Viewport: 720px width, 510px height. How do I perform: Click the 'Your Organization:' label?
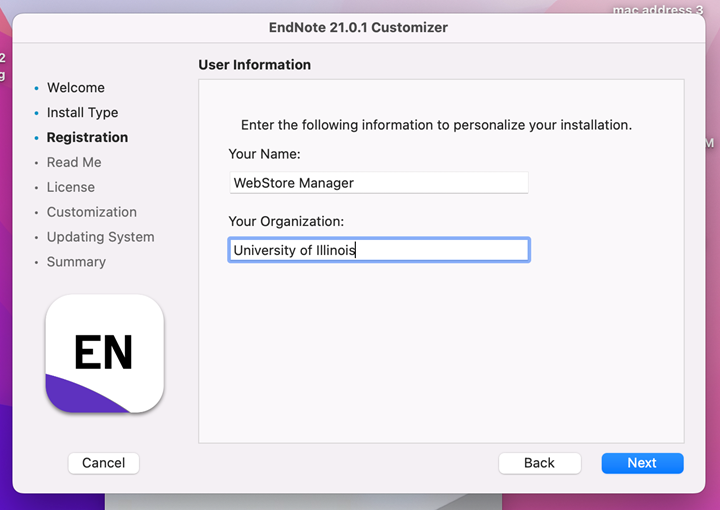(x=286, y=221)
